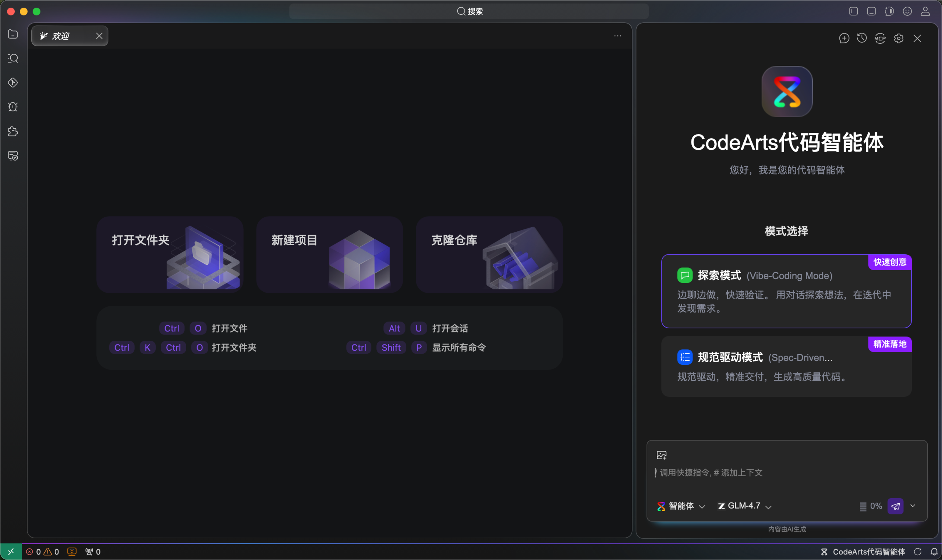Click the ports broadcast status icon
Viewport: 942px width, 560px height.
pos(93,552)
